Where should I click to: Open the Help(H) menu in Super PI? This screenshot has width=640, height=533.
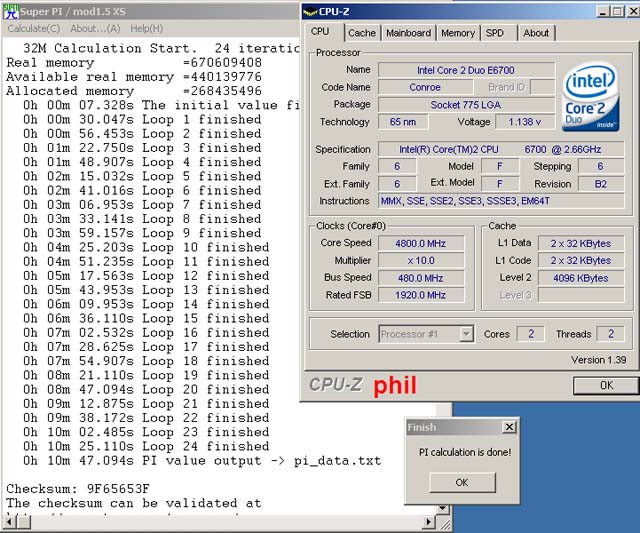point(147,29)
